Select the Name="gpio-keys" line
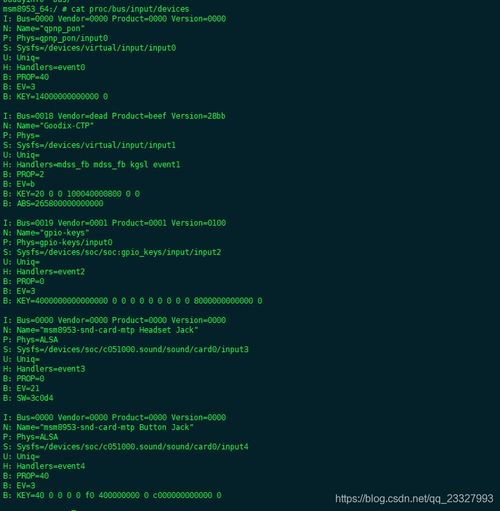 (46, 233)
